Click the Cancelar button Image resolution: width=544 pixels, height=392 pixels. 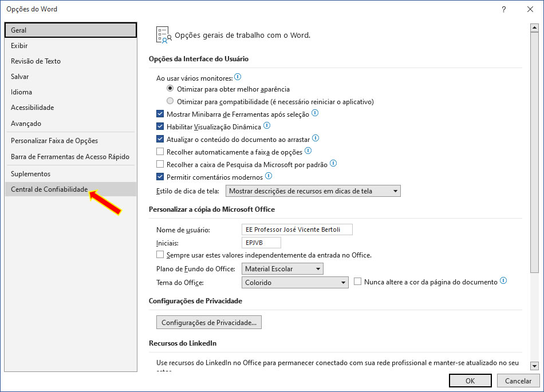518,381
